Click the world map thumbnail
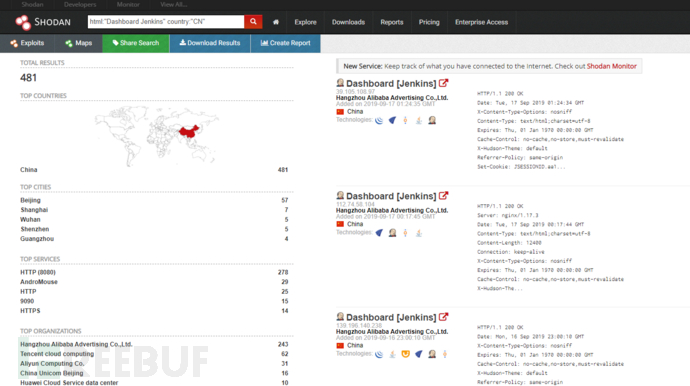 tap(156, 136)
